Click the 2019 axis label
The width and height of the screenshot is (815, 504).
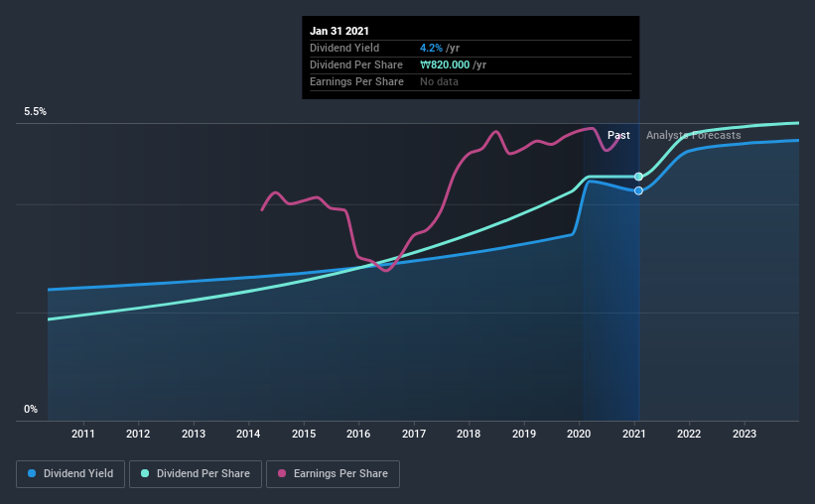[x=524, y=434]
